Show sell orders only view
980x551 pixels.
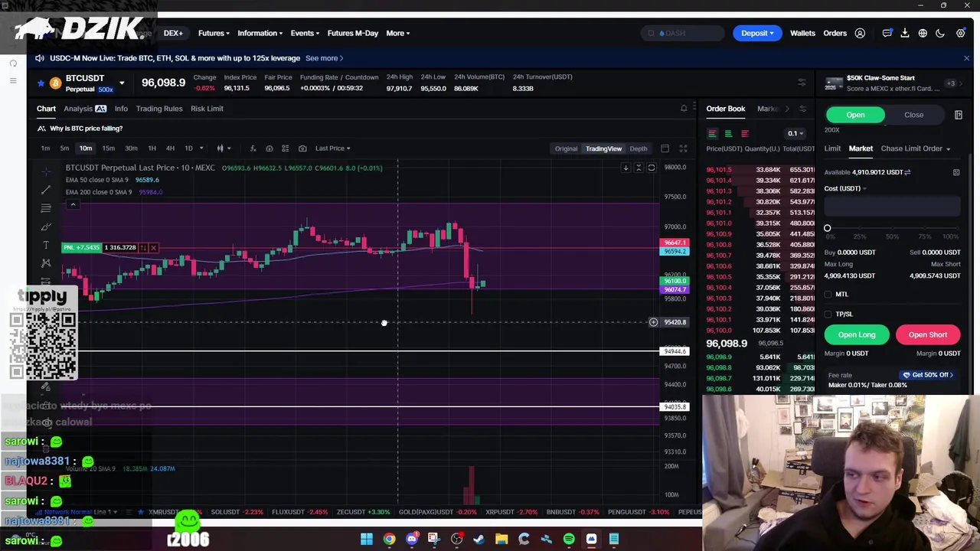(x=744, y=133)
